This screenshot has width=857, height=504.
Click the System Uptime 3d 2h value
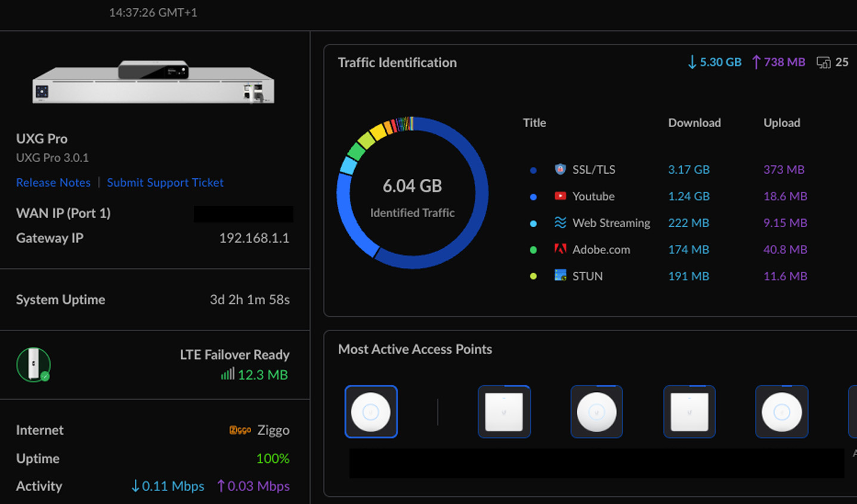coord(249,299)
